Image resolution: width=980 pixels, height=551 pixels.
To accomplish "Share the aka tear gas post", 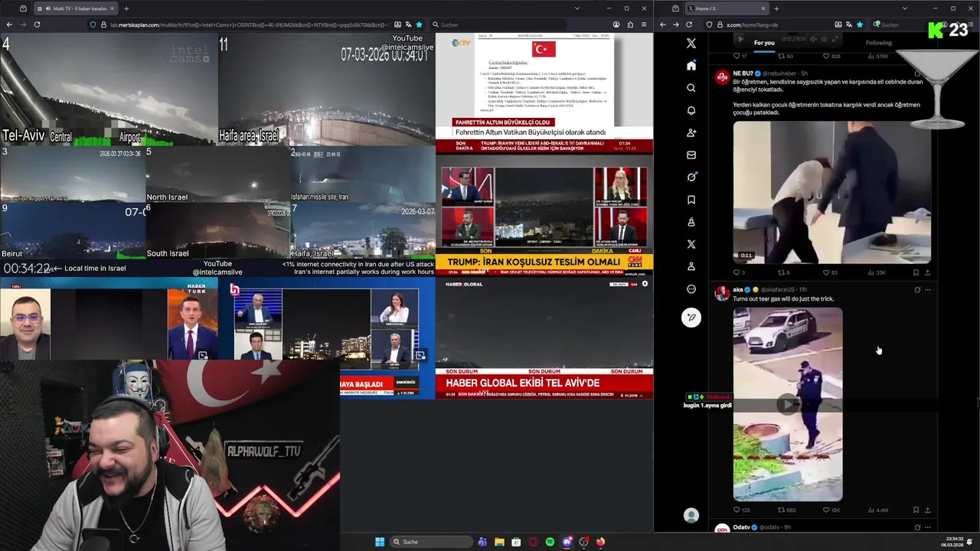I will 928,510.
